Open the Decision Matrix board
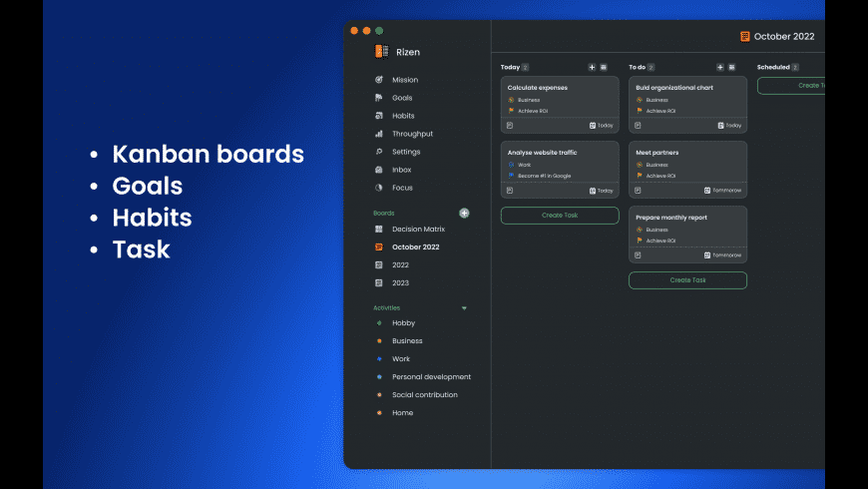 pyautogui.click(x=418, y=229)
